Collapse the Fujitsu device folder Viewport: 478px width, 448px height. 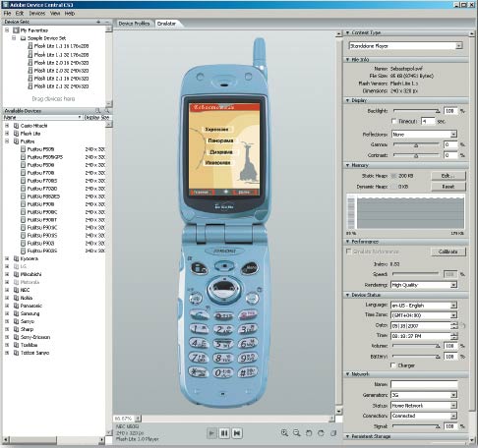coord(7,141)
